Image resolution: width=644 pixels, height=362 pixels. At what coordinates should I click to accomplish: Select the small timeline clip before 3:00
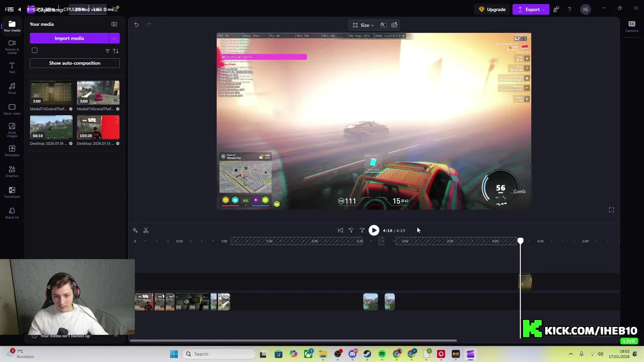point(389,302)
